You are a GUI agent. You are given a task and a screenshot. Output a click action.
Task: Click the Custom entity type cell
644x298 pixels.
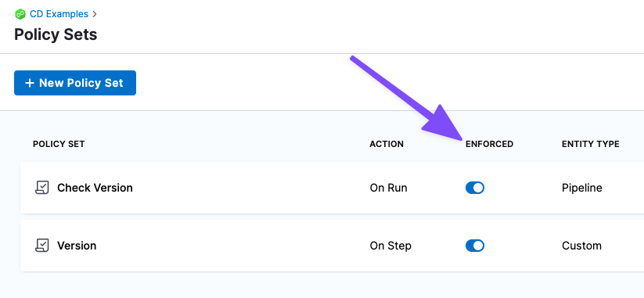pos(581,246)
